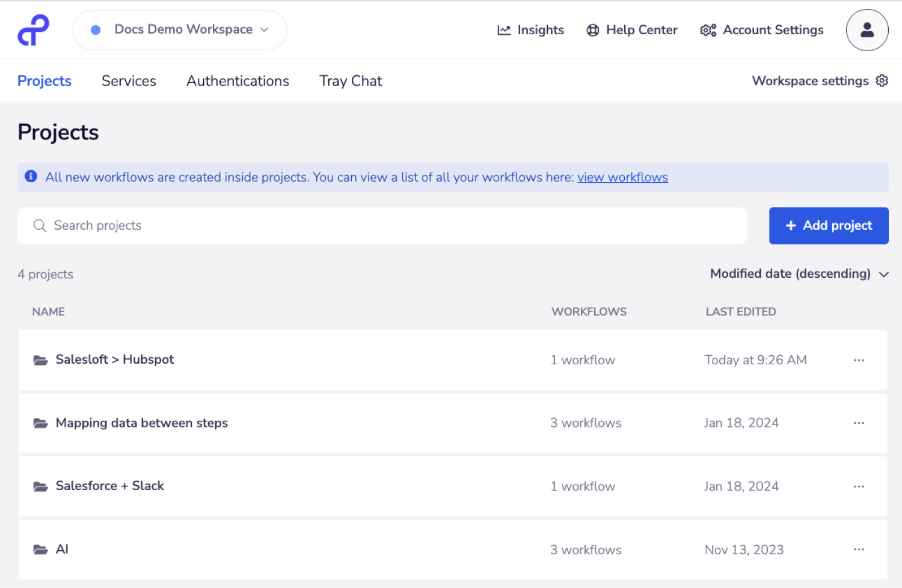Open the ellipsis menu for AI project

pyautogui.click(x=858, y=550)
